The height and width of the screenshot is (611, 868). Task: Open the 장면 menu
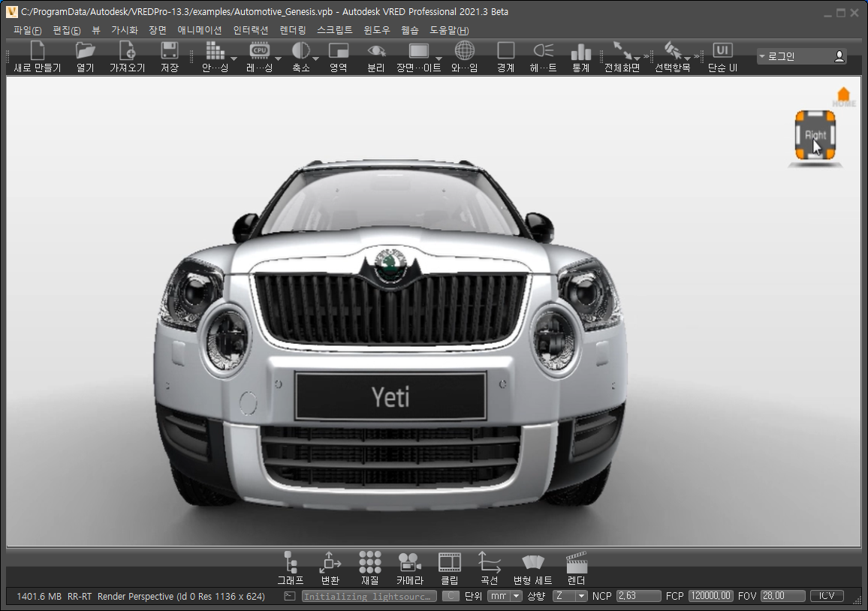[157, 31]
